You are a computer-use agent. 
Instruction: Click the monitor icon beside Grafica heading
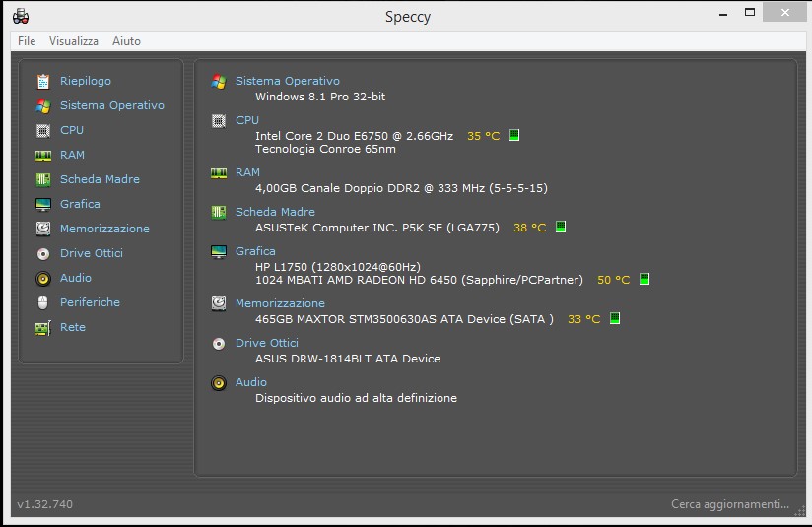click(219, 251)
